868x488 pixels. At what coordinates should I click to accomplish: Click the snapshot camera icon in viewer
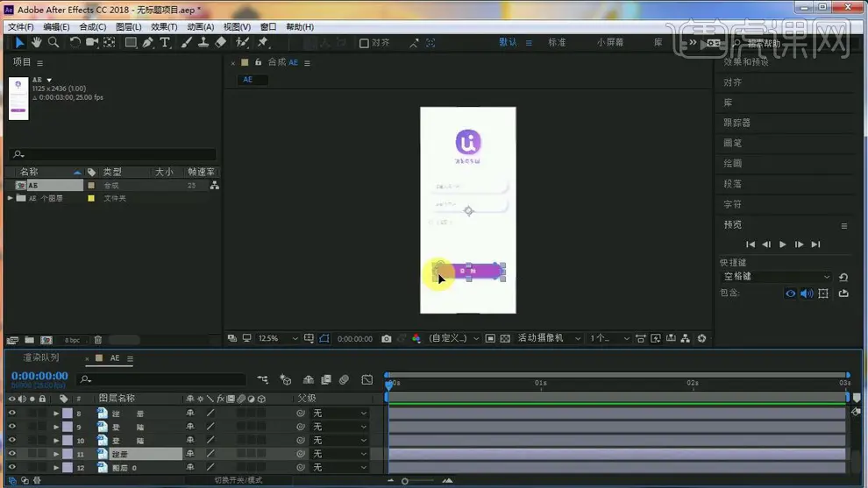point(387,338)
